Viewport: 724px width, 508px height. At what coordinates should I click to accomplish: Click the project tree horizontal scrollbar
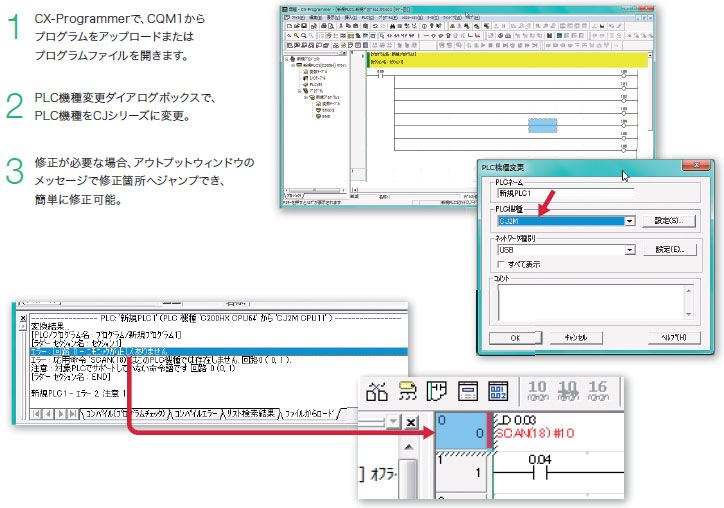(x=315, y=190)
